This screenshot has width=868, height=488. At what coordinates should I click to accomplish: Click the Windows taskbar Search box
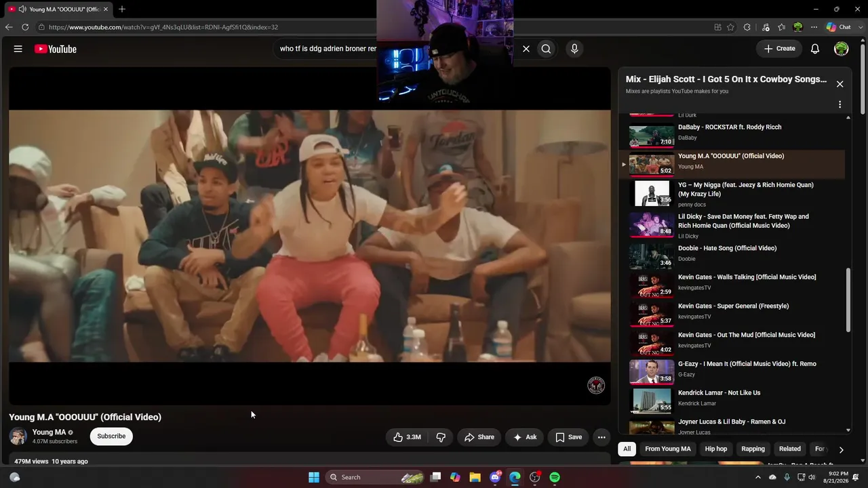(375, 477)
